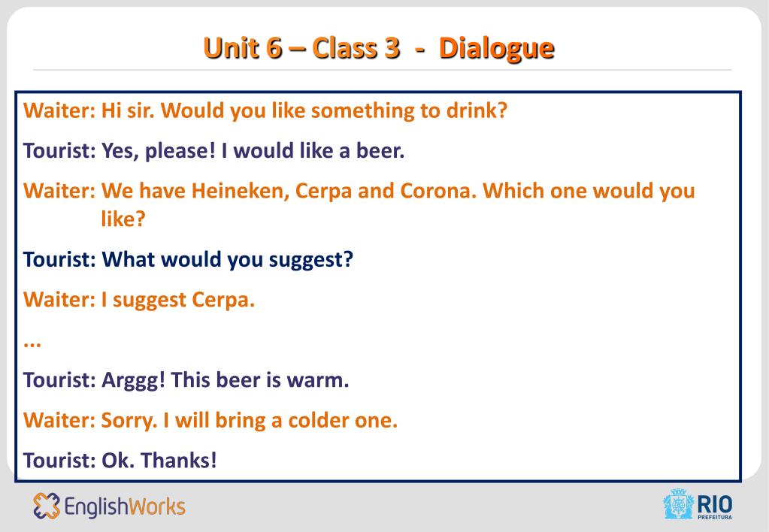Click the RIO Prefeitura text logo

(x=715, y=507)
